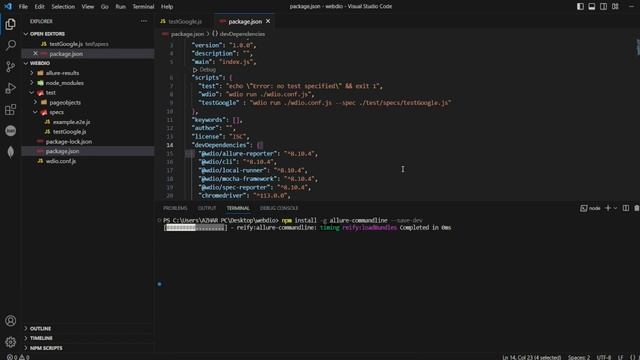Screen dimensions: 640x360
Task: Open Customize Layout icon
Action: (615, 7)
